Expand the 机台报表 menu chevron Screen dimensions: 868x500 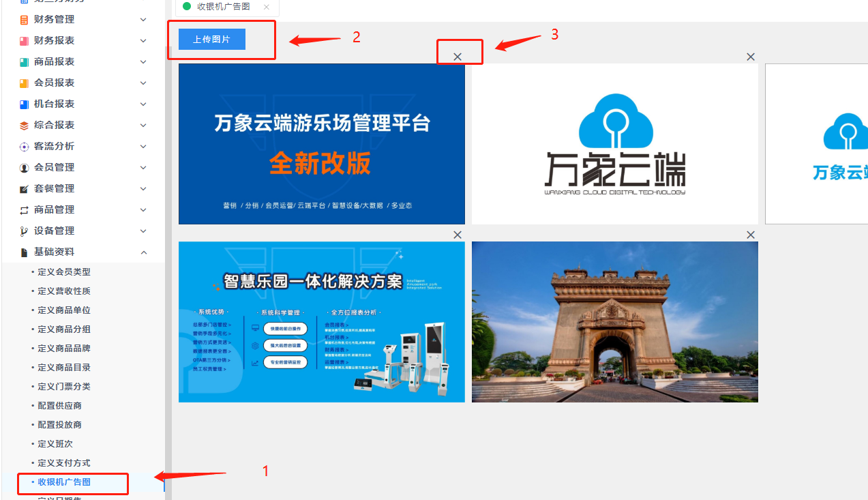[x=143, y=104]
